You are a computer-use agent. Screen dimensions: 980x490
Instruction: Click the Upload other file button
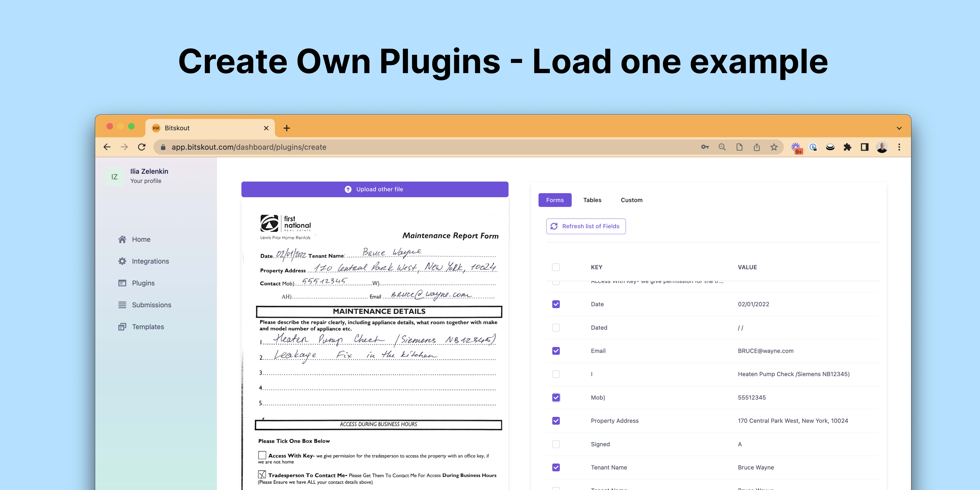pyautogui.click(x=375, y=189)
